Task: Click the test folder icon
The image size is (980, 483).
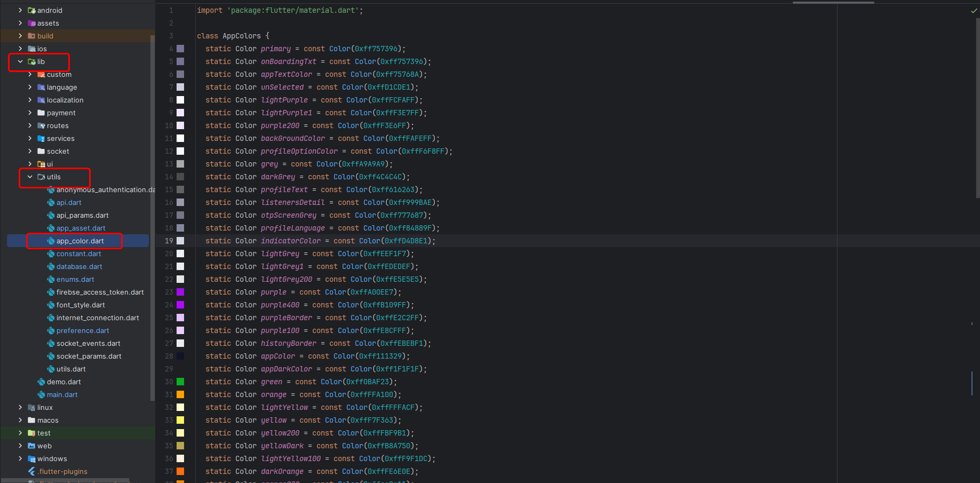Action: [31, 433]
